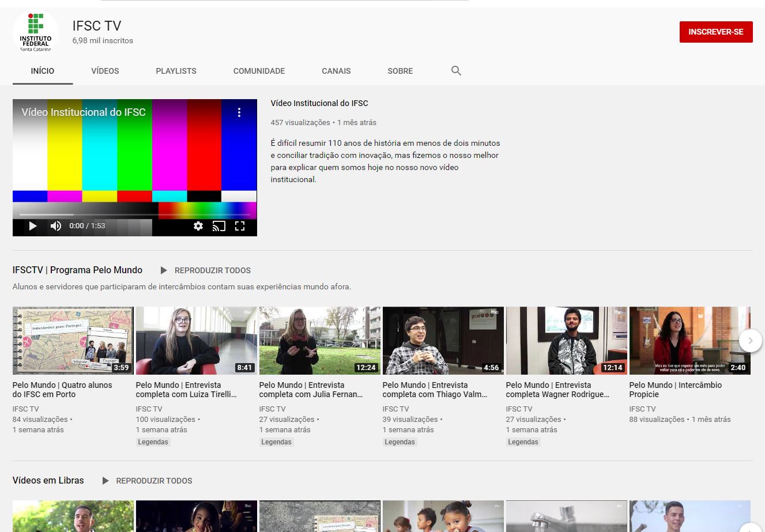This screenshot has height=532, width=765.
Task: Play the Vídeo Institucional do IFSC
Action: click(33, 226)
